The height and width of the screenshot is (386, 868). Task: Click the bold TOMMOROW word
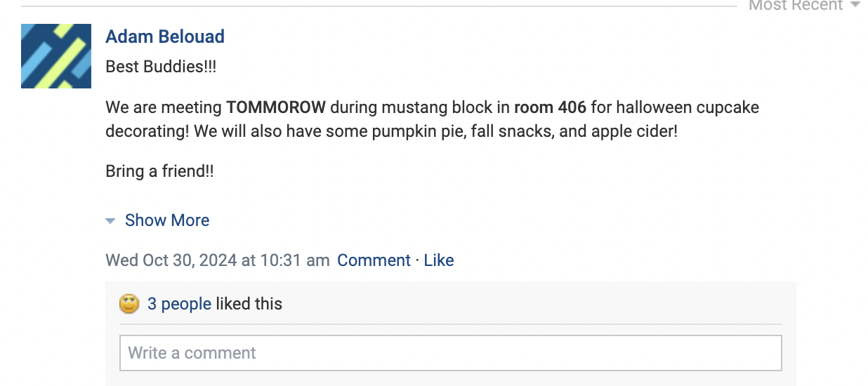pyautogui.click(x=275, y=108)
